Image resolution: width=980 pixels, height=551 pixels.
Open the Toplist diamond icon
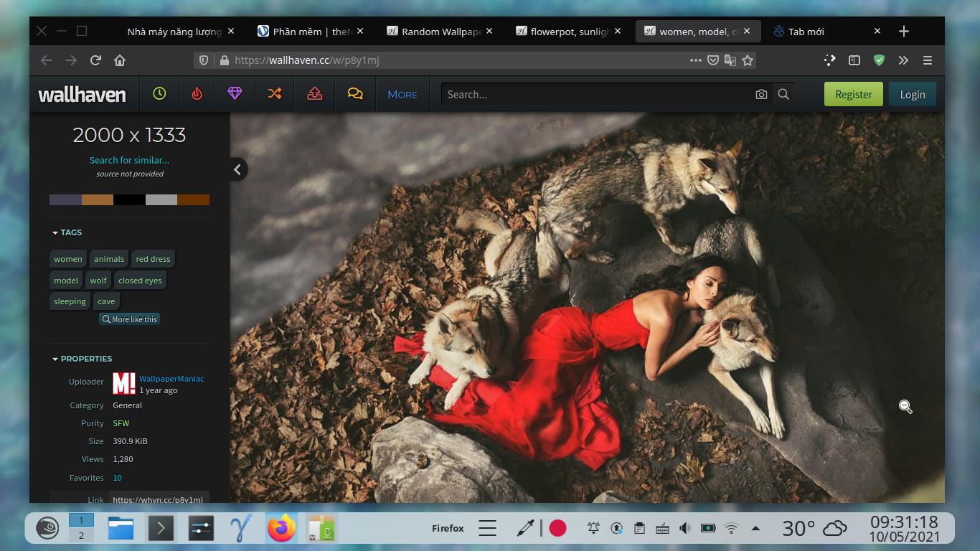coord(235,94)
